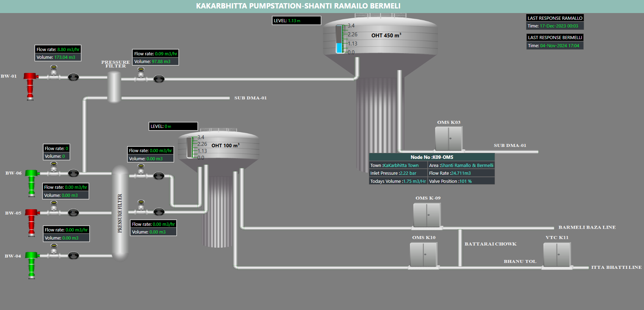Open the OMS K03 cabinet
Image resolution: width=644 pixels, height=310 pixels.
click(448, 139)
